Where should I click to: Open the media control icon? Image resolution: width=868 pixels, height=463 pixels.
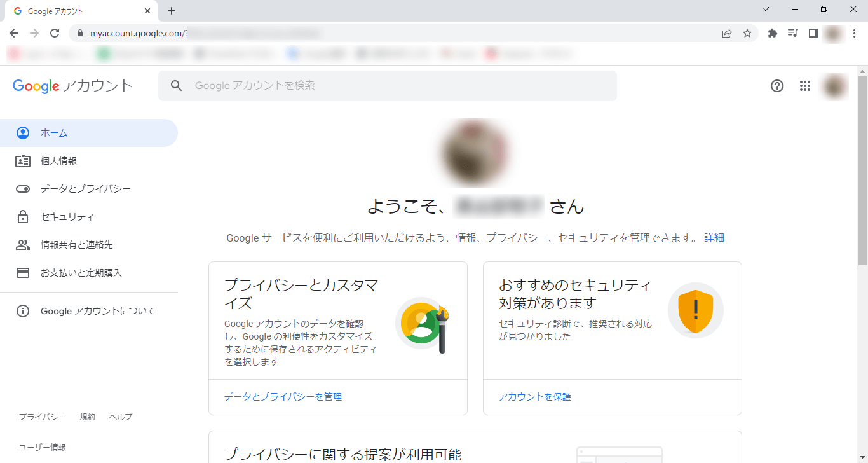coord(792,33)
